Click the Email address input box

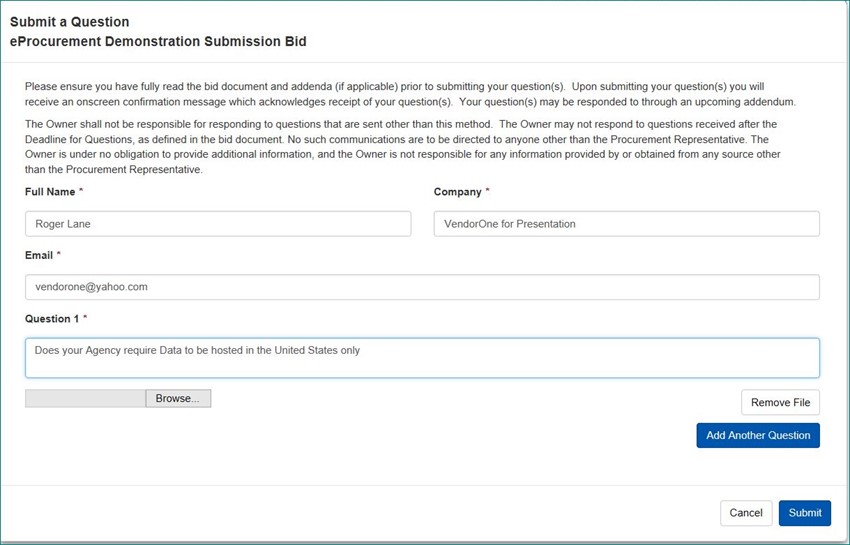(421, 287)
